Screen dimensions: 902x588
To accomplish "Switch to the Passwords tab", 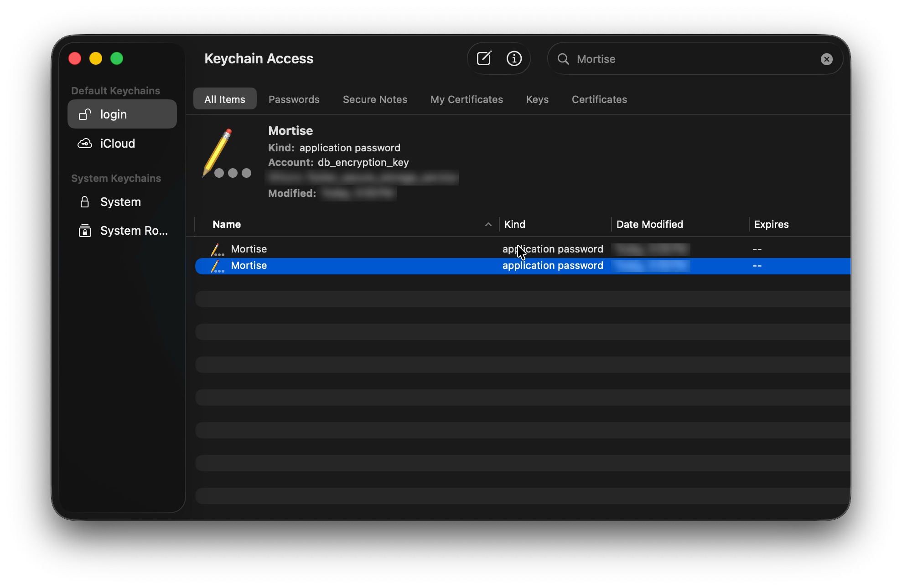I will tap(294, 99).
